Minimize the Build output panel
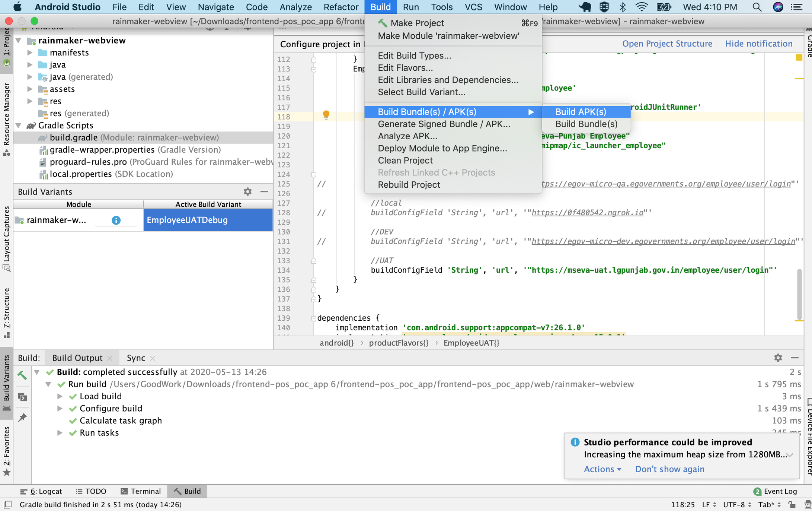The height and width of the screenshot is (511, 812). click(x=795, y=358)
